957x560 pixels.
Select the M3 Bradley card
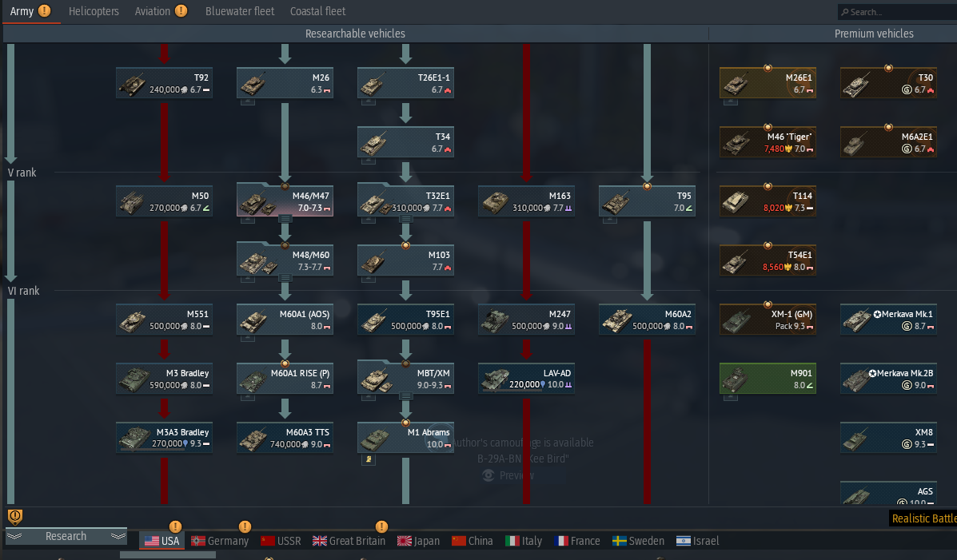[x=164, y=379]
